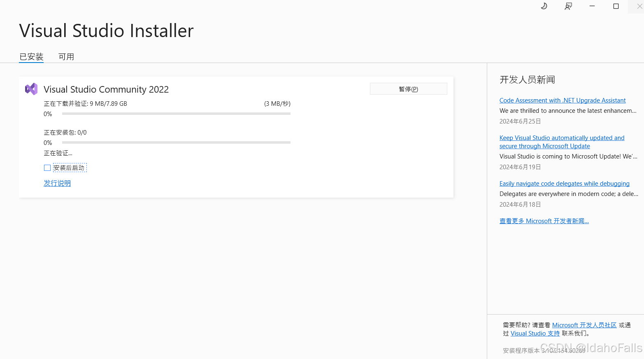644x359 pixels.
Task: Click the 正在安装包: 0/0 status text
Action: coord(65,133)
